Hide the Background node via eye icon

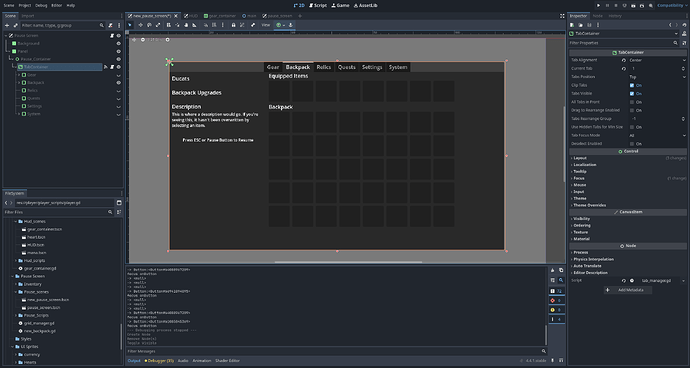coord(118,44)
